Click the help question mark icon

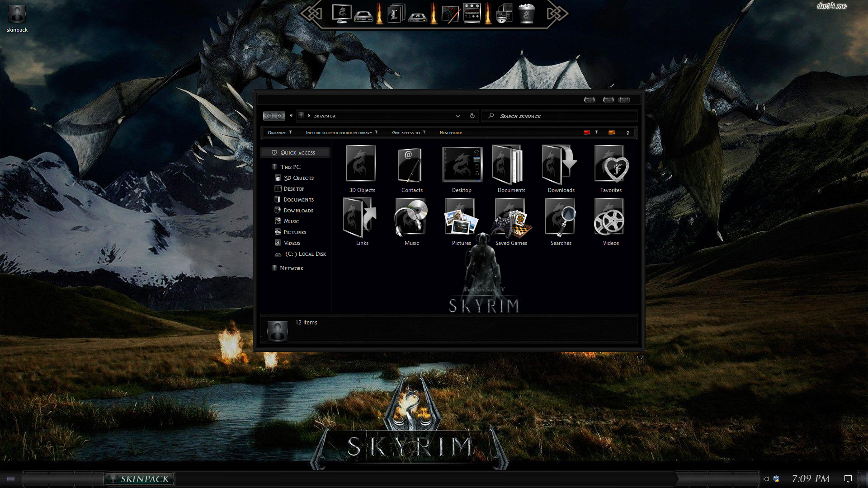point(627,133)
